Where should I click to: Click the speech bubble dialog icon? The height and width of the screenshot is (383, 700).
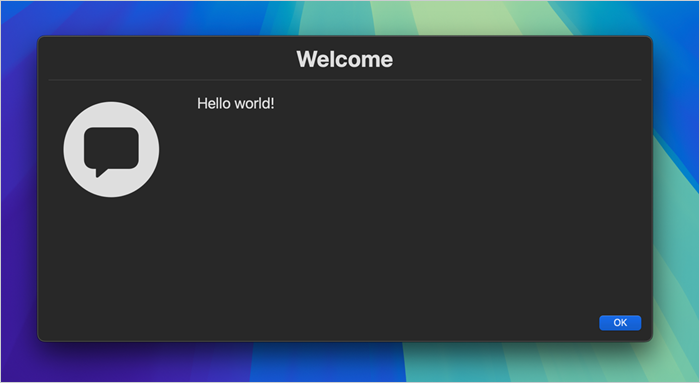[x=111, y=150]
